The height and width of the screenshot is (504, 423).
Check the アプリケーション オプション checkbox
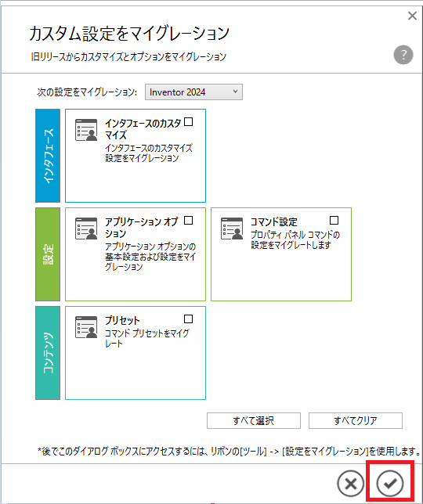tap(189, 221)
